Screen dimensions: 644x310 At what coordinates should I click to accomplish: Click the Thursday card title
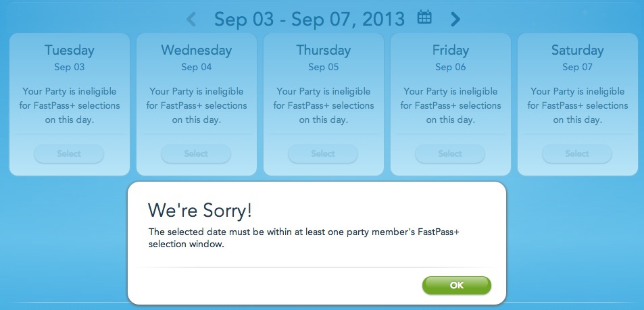(323, 50)
